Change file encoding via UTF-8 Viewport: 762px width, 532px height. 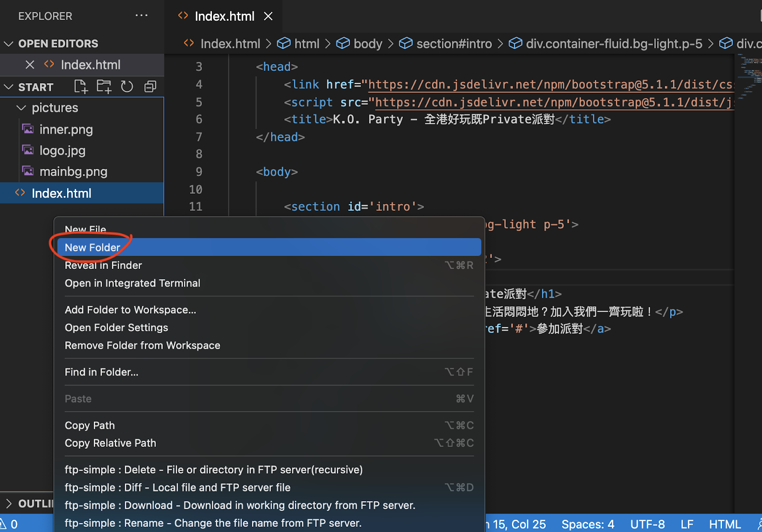pyautogui.click(x=647, y=524)
